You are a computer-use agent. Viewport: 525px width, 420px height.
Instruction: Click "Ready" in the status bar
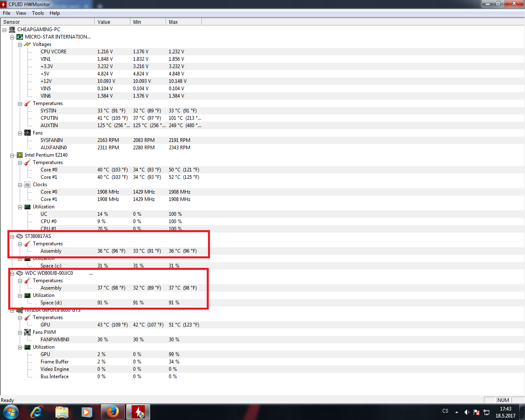pos(7,400)
